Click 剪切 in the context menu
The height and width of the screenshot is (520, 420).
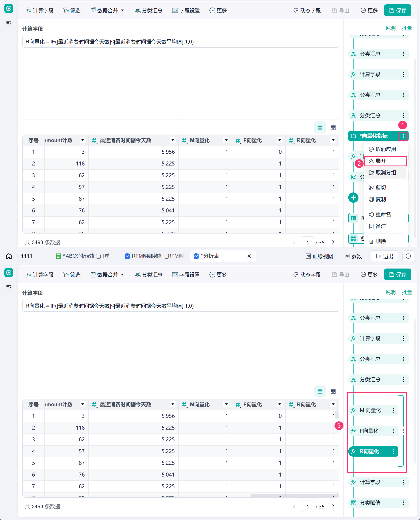point(377,188)
